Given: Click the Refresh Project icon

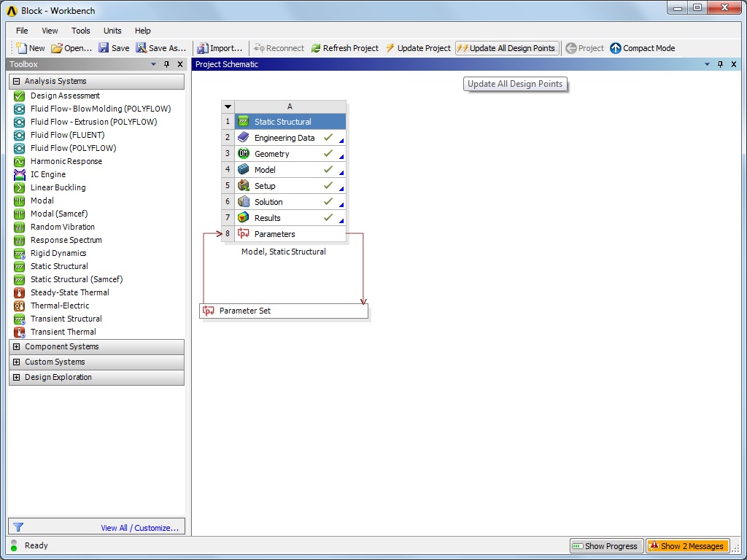Looking at the screenshot, I should (x=316, y=48).
